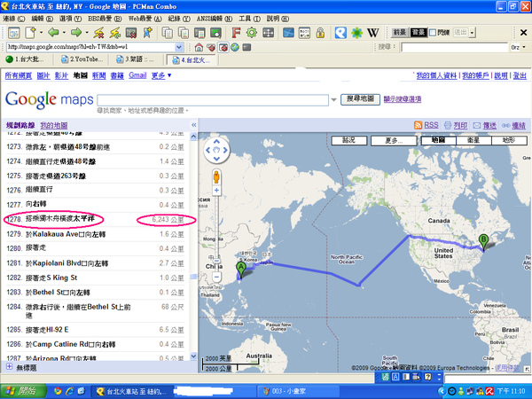This screenshot has height=399, width=532.
Task: Open 更多... layers dropdown on map
Action: point(394,140)
